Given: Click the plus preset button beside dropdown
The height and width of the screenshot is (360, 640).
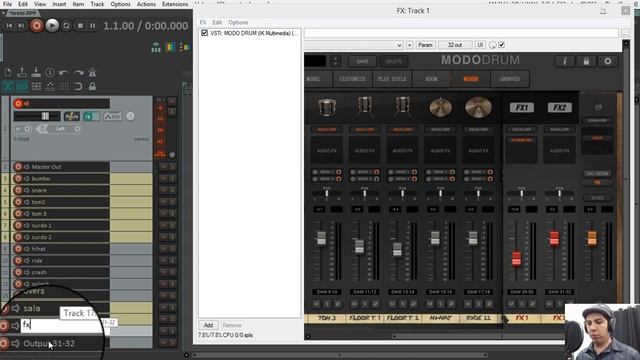Looking at the screenshot, I should [x=409, y=45].
